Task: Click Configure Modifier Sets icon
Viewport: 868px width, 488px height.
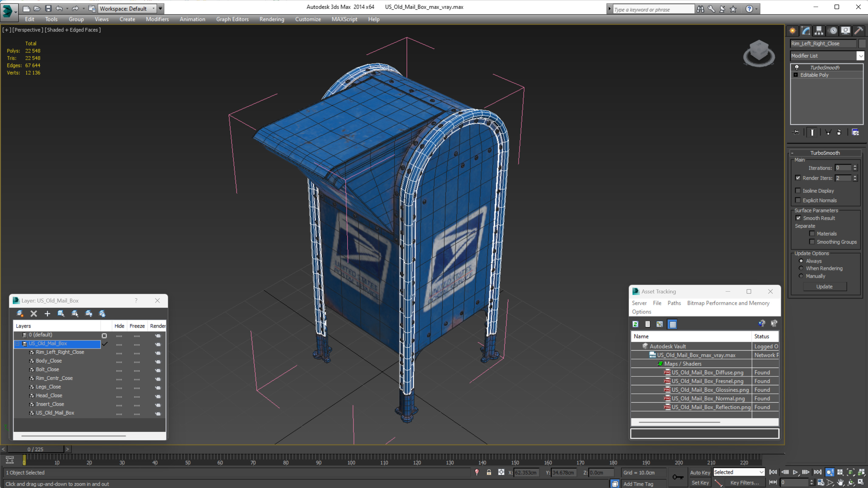Action: [856, 132]
